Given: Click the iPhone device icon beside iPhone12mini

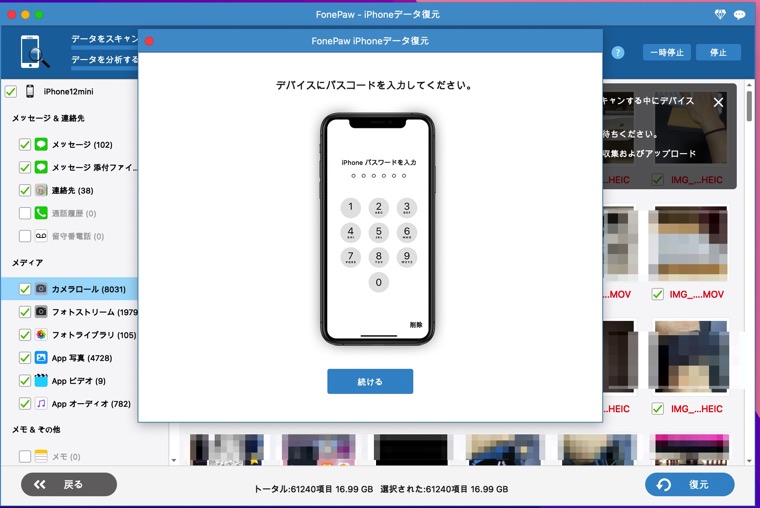Looking at the screenshot, I should click(30, 91).
